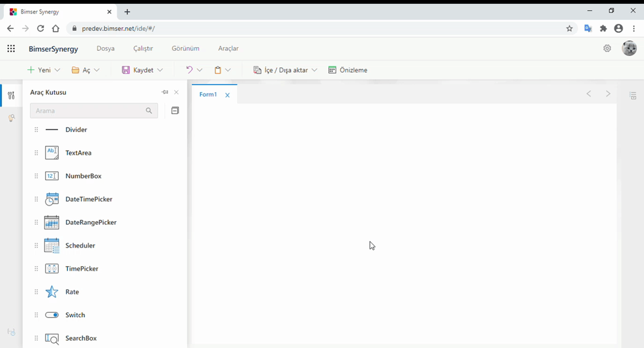Close the Form1 tab
644x348 pixels.
tap(227, 95)
